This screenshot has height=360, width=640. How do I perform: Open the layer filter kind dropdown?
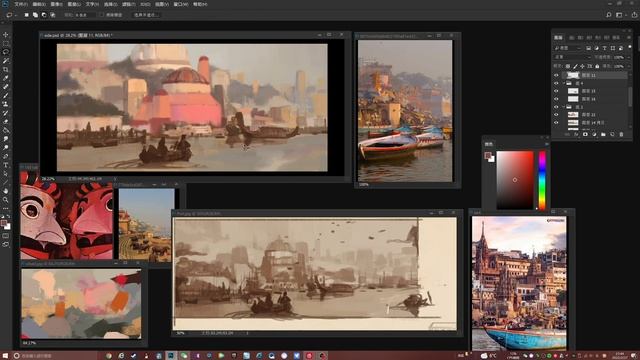(x=568, y=48)
